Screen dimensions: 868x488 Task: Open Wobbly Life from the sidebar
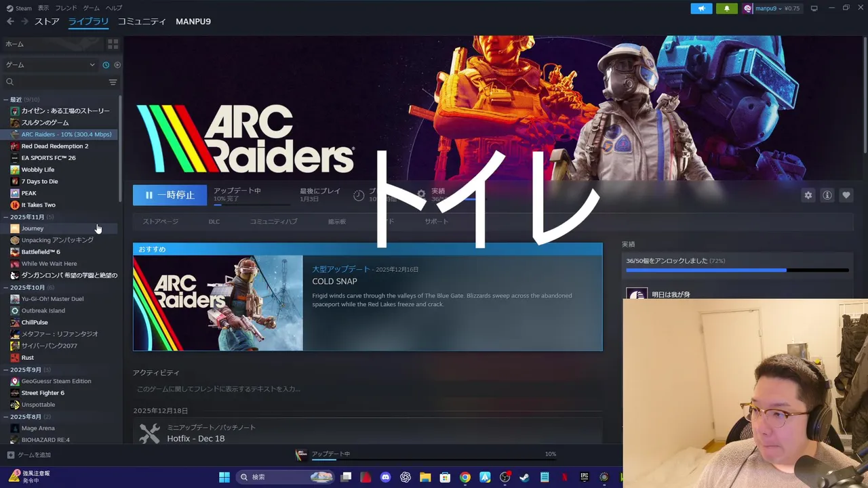click(37, 169)
